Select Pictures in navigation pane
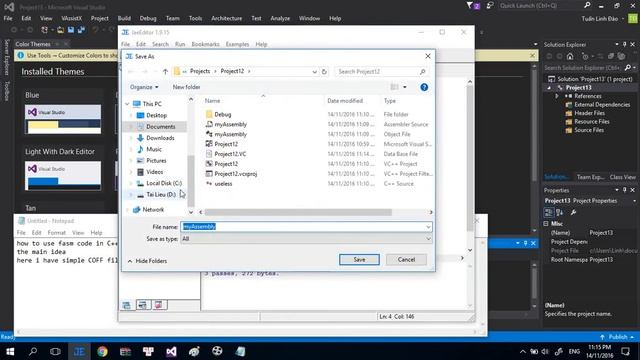Viewport: 640px width, 360px height. coord(156,161)
